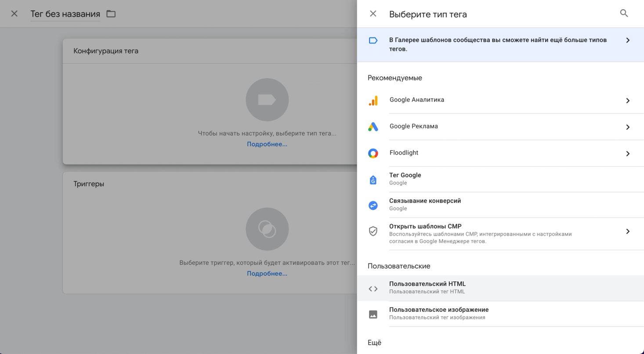Screen dimensions: 644x354
Task: Select Google Аналитика tag type
Action: click(x=500, y=100)
